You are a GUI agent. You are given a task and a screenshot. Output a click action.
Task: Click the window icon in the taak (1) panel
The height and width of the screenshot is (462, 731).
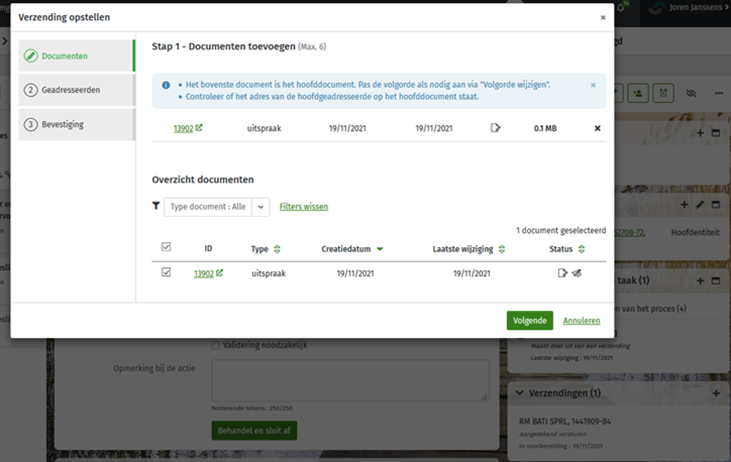click(716, 281)
